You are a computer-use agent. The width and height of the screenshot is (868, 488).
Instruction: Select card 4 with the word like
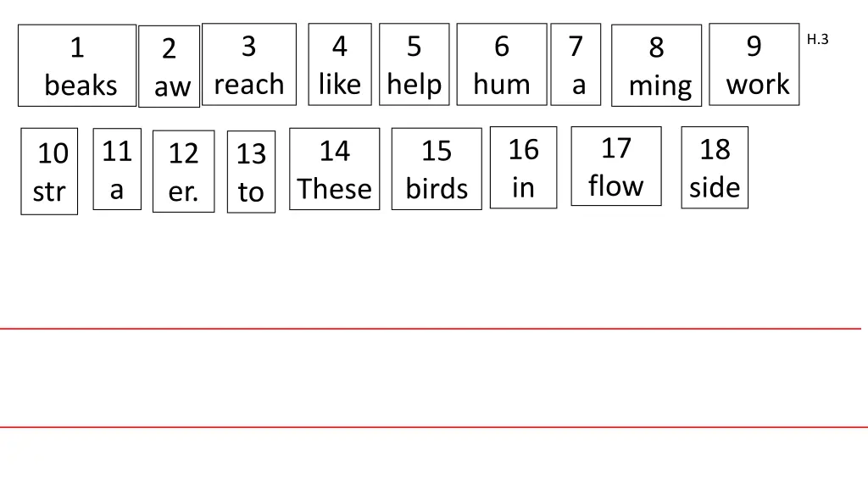(340, 64)
